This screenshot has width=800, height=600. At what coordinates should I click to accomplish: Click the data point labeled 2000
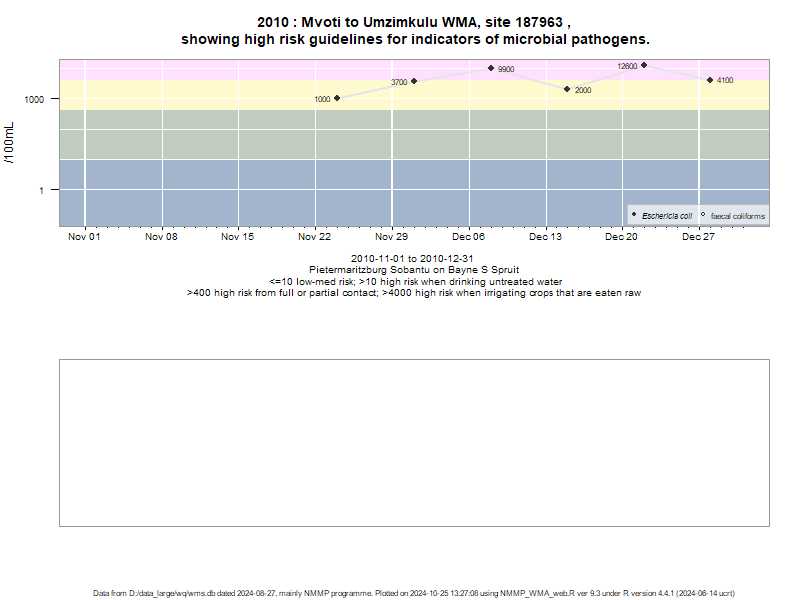[567, 89]
